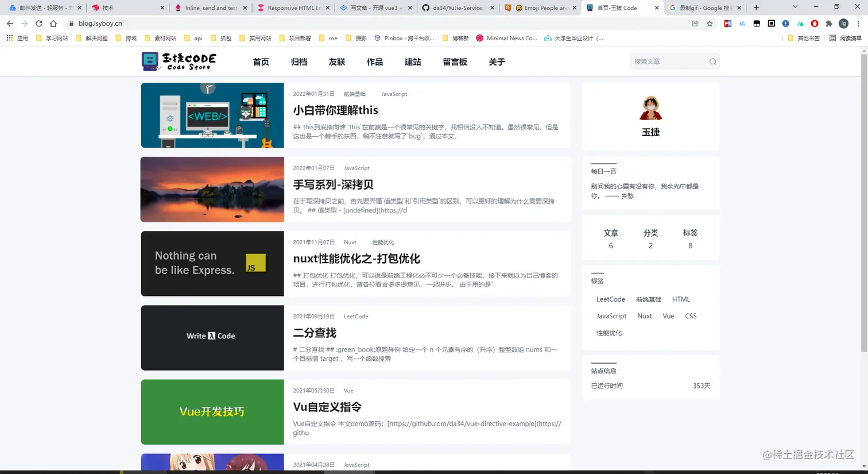
Task: Open the lg profile avatar
Action: 843,24
